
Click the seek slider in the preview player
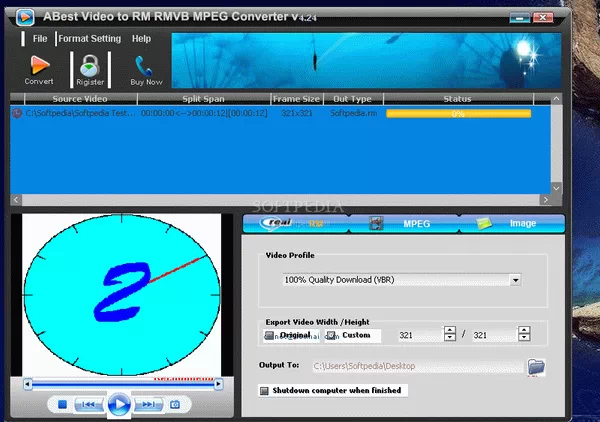(123, 383)
